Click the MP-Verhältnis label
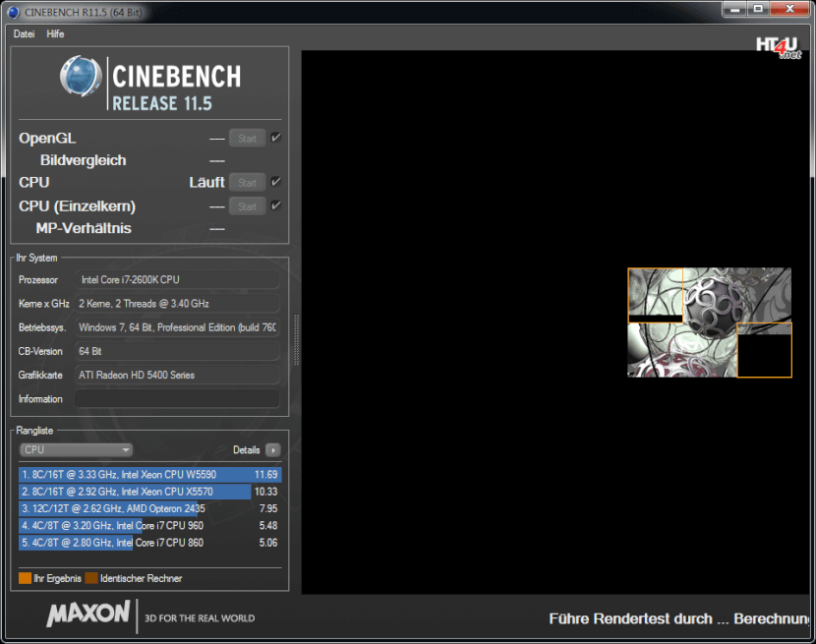This screenshot has height=644, width=816. (x=84, y=228)
